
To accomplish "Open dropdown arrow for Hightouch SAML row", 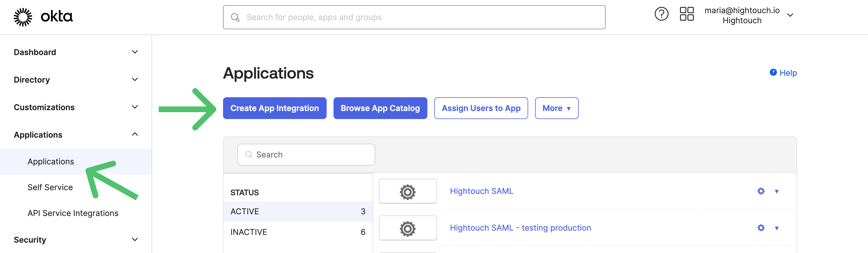I will (x=776, y=192).
